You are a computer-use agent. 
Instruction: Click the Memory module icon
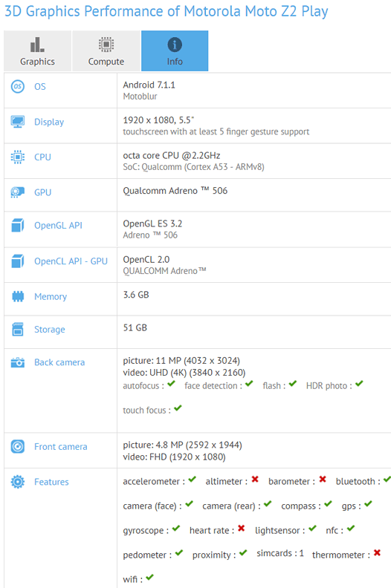(18, 296)
